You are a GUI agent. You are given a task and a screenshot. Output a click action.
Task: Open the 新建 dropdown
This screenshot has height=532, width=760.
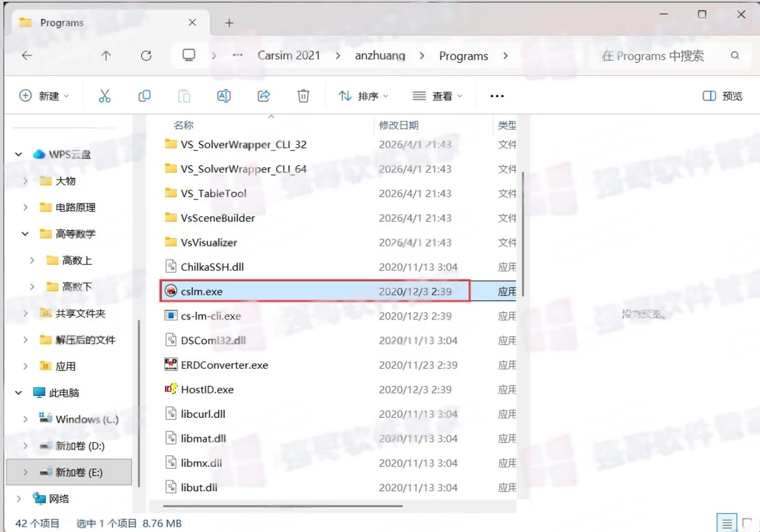click(x=44, y=96)
